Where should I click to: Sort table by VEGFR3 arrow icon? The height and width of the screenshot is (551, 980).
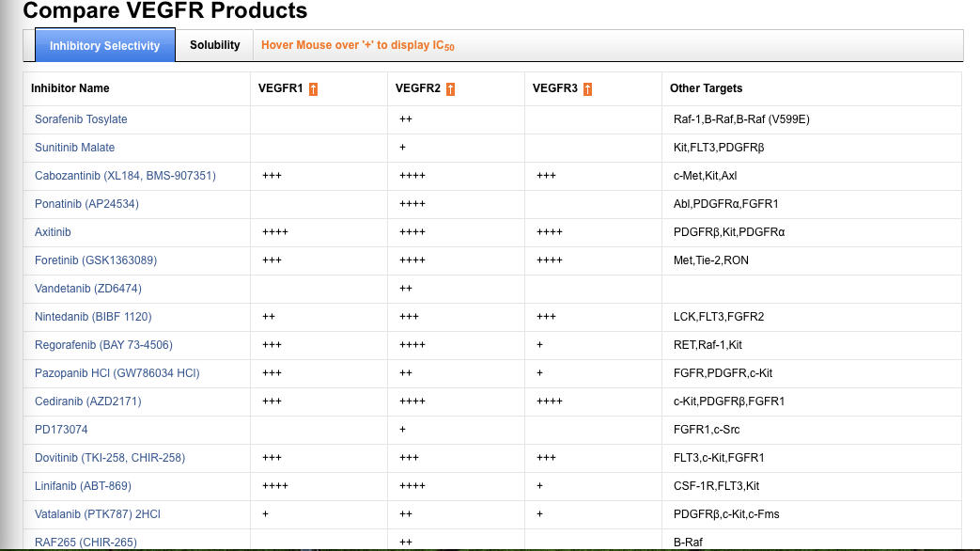click(x=587, y=88)
